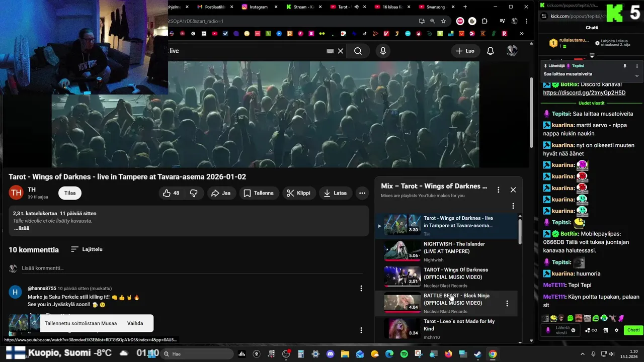Open the Kick chat shop icon
644x362 pixels.
(x=606, y=330)
